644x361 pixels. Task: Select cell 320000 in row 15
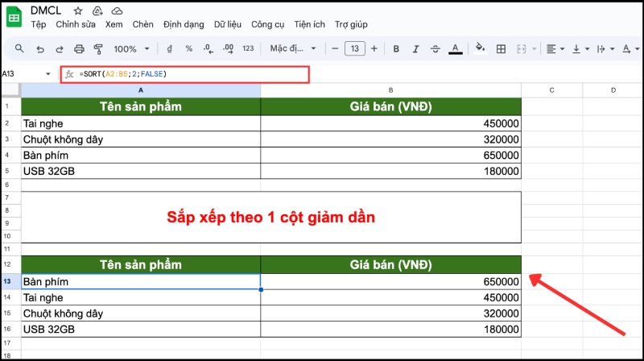point(390,313)
